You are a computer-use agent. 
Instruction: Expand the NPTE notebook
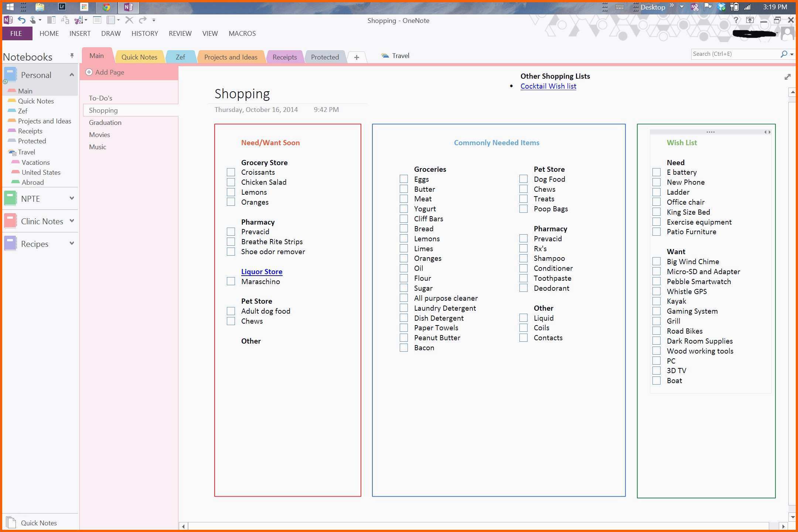72,198
